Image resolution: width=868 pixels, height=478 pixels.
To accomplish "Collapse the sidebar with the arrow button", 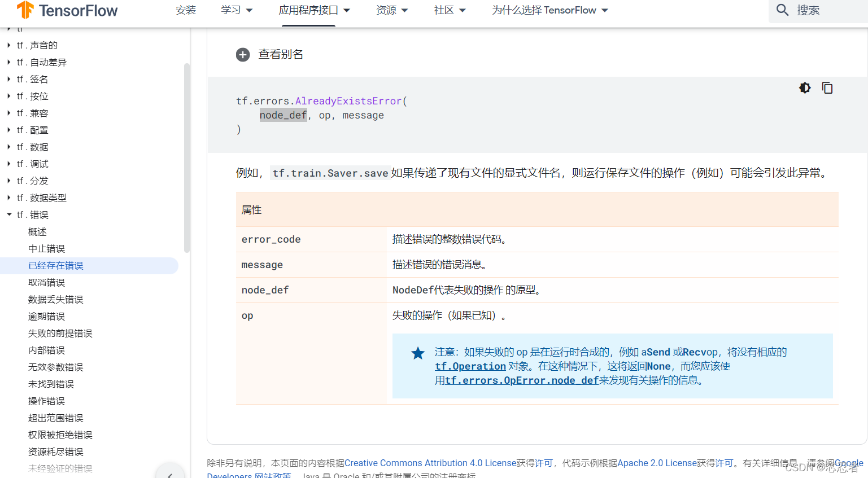I will pyautogui.click(x=170, y=473).
